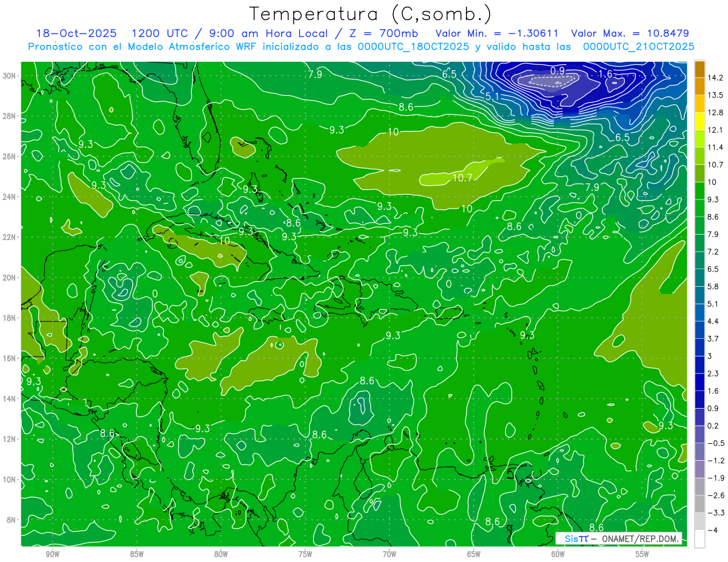The height and width of the screenshot is (562, 728).
Task: Click the 'Pronóstico con el Modelo Atmosférico WRF' line
Action: pyautogui.click(x=361, y=47)
